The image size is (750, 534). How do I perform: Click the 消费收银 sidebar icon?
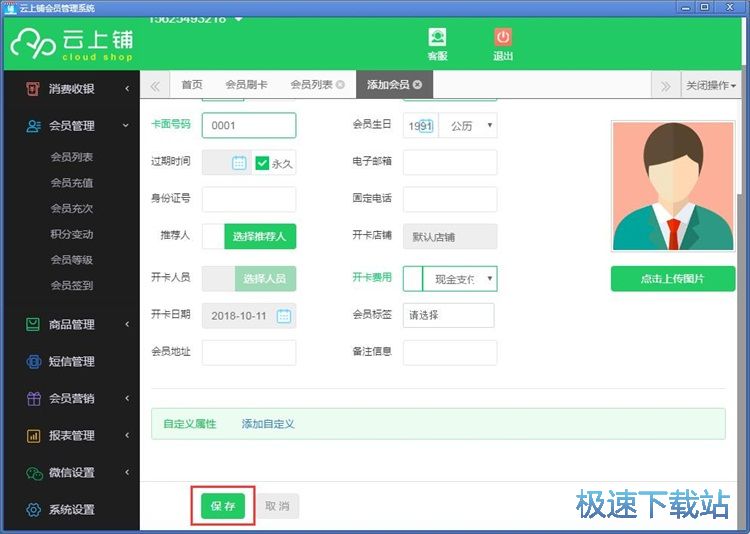[33, 89]
